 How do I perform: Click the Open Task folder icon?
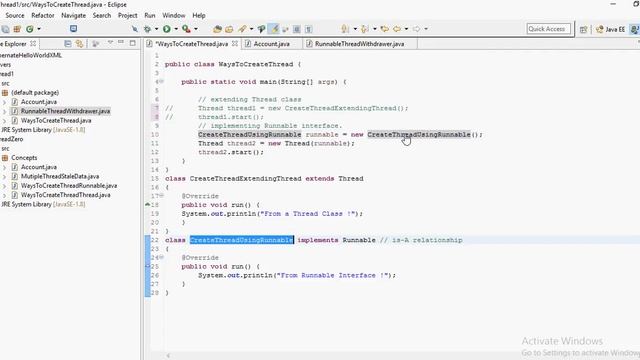(229, 29)
